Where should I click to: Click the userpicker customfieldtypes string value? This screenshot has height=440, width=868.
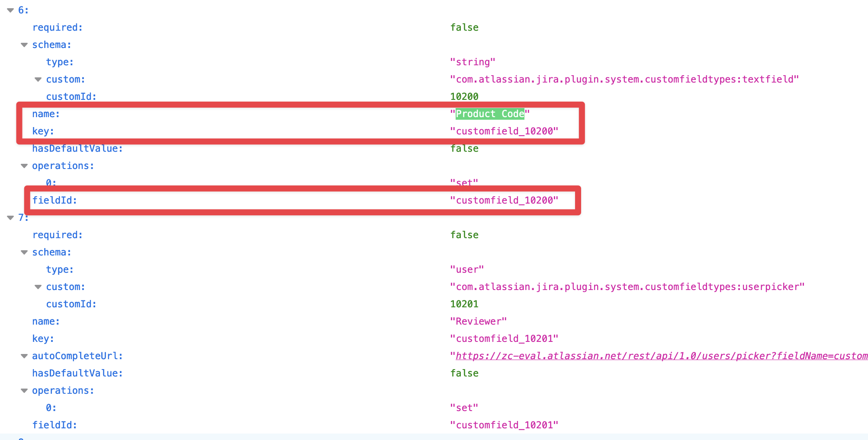point(627,287)
